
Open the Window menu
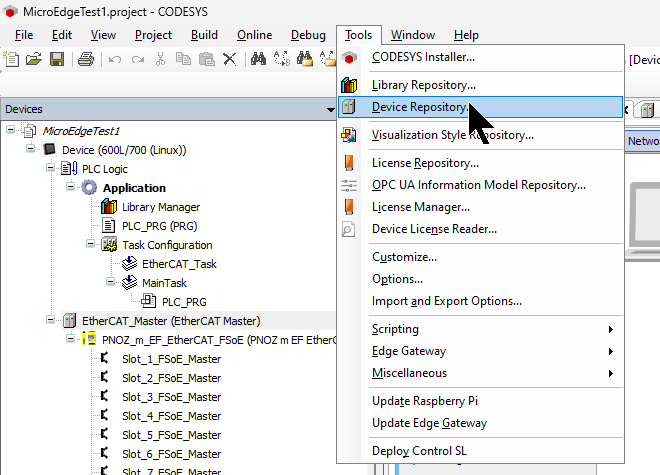click(x=413, y=35)
